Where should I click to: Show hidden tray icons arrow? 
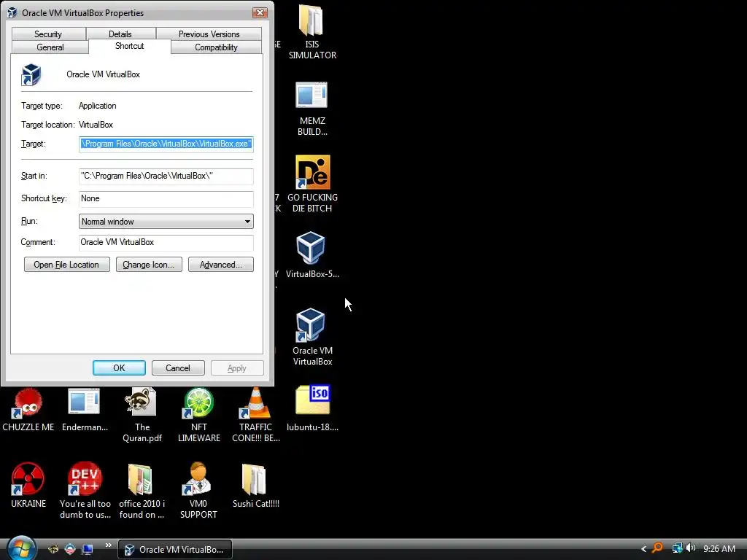(643, 549)
